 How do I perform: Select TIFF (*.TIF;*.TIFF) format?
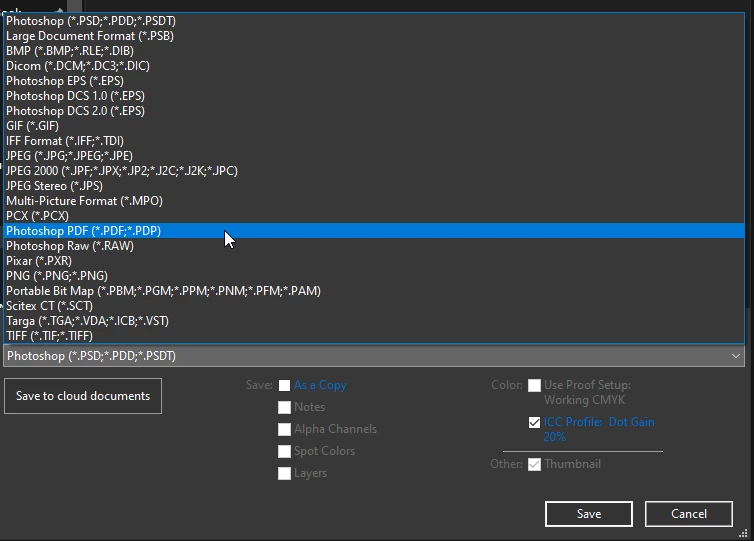click(374, 336)
